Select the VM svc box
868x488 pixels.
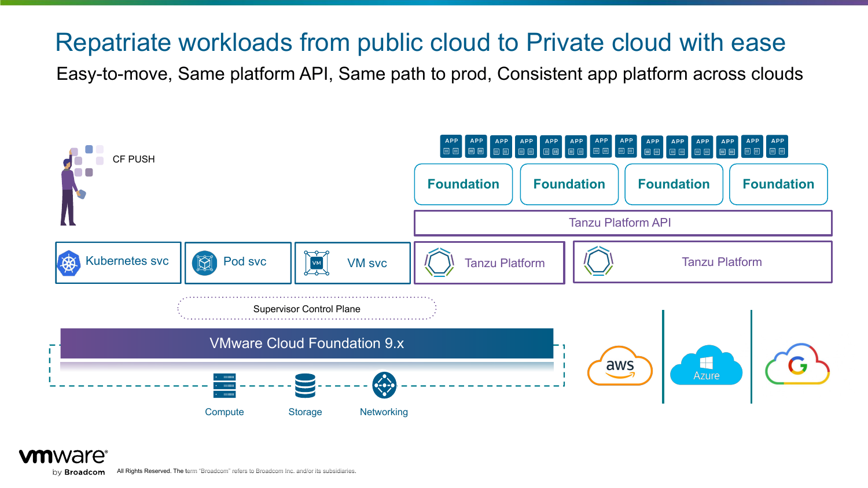352,263
